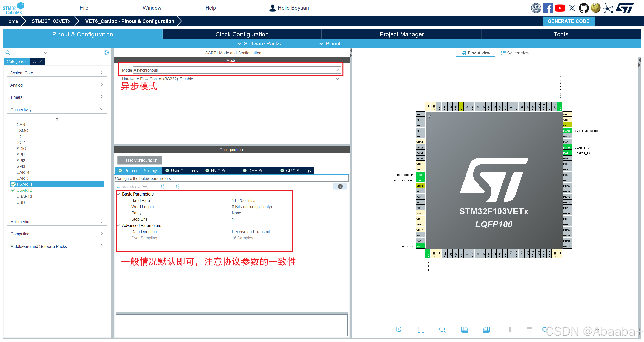Open the X (Twitter) link icon
Viewport: 644px width, 342px height.
(x=572, y=8)
